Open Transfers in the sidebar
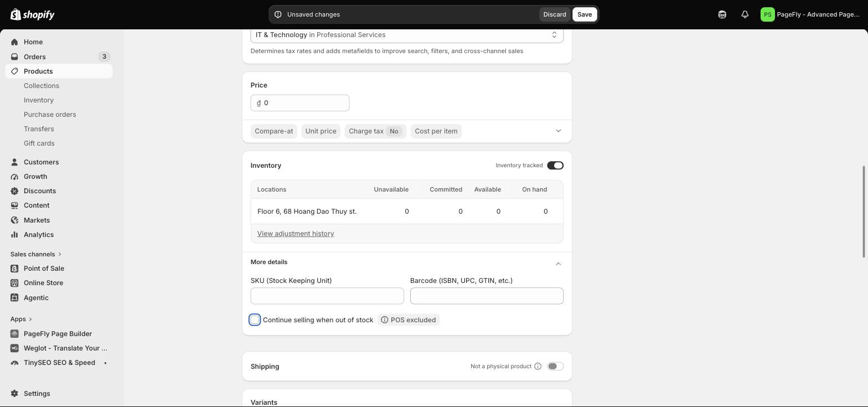Screen dimensions: 868x407 pyautogui.click(x=39, y=129)
